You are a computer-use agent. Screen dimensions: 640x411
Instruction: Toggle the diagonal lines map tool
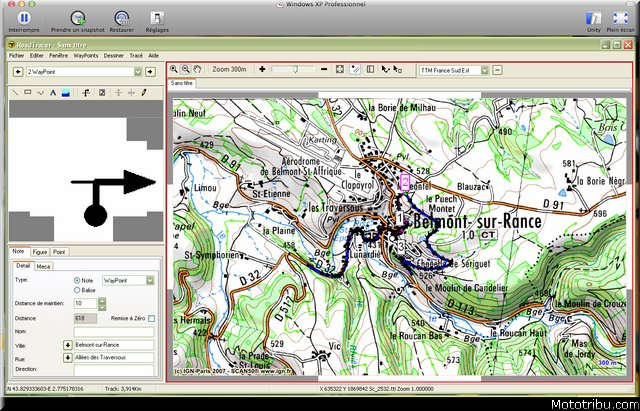click(x=355, y=69)
